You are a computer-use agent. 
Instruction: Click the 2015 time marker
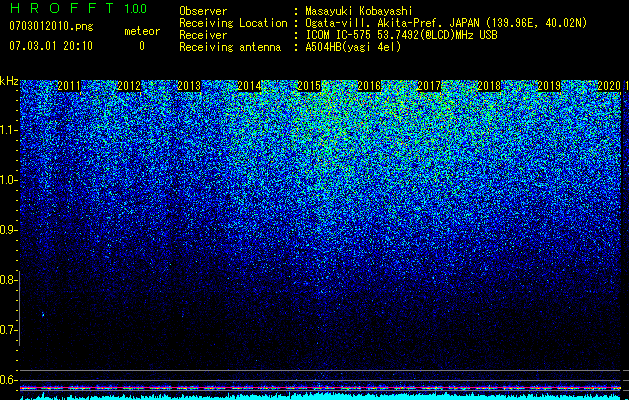point(309,86)
